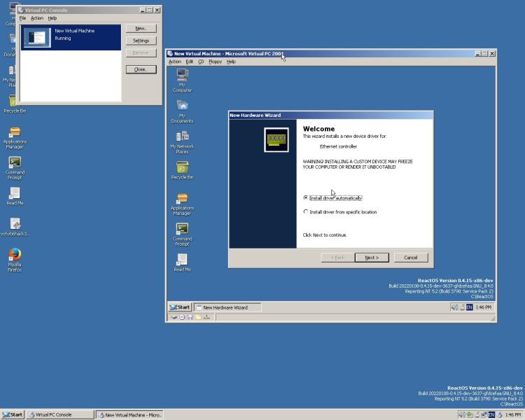Click the EN language indicator in host tray
Viewport: 525px width, 420px height.
(x=491, y=414)
